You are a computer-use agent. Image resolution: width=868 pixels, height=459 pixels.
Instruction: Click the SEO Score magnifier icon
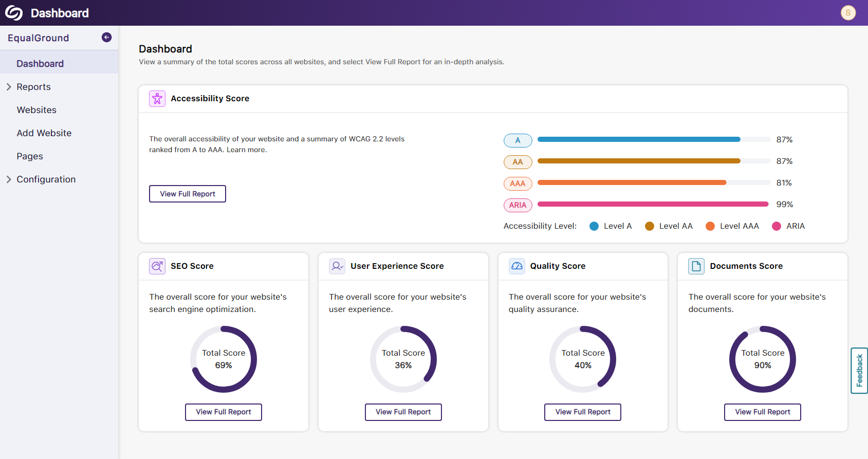[x=157, y=266]
